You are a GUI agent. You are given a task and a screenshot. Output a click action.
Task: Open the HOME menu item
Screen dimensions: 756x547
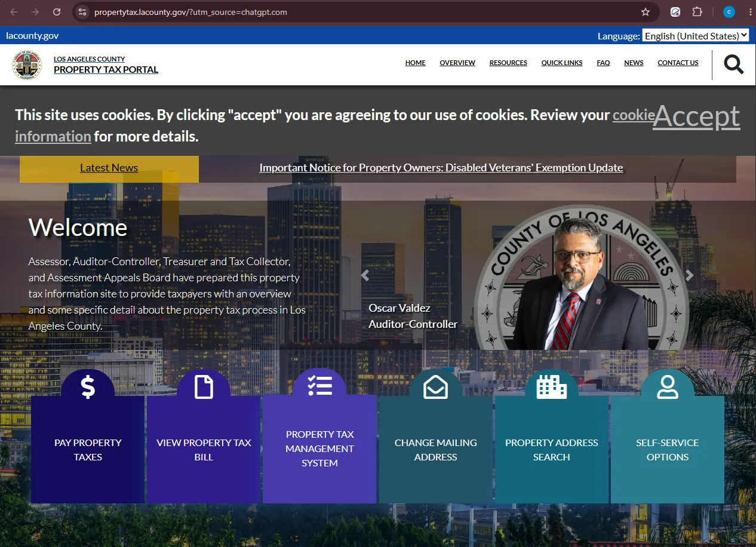[416, 63]
